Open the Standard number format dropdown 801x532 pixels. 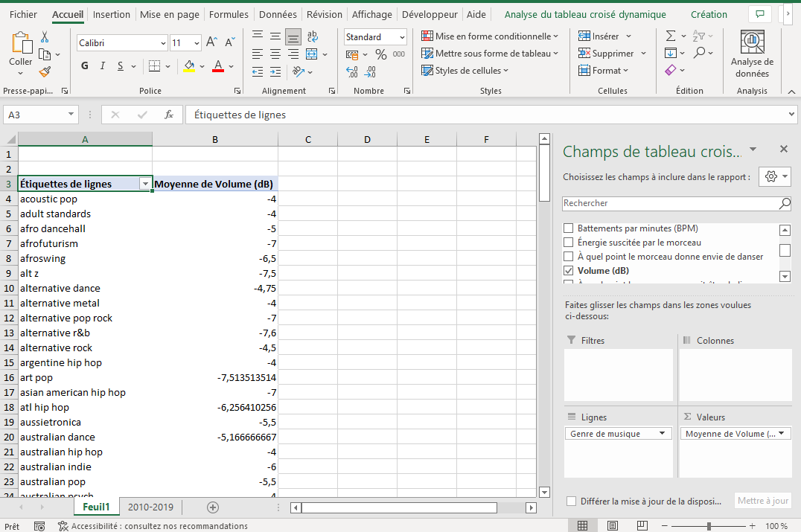402,36
